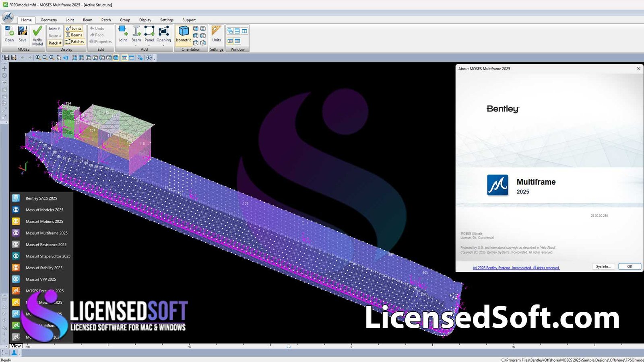Open the Support ribbon tab
The width and height of the screenshot is (644, 362).
189,20
